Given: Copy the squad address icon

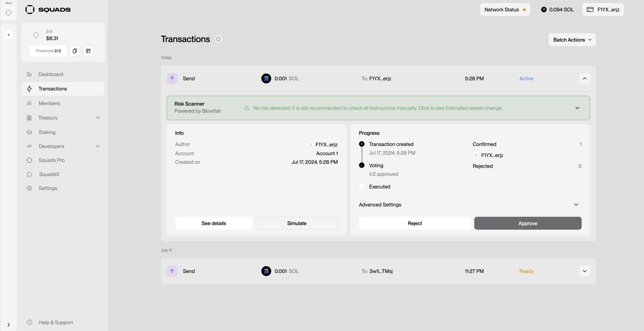Looking at the screenshot, I should pos(75,51).
